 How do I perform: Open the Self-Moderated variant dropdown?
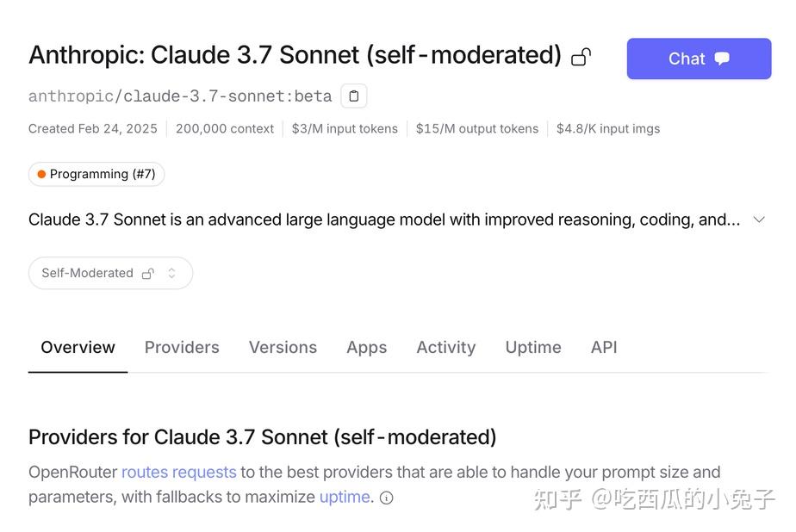(x=110, y=273)
